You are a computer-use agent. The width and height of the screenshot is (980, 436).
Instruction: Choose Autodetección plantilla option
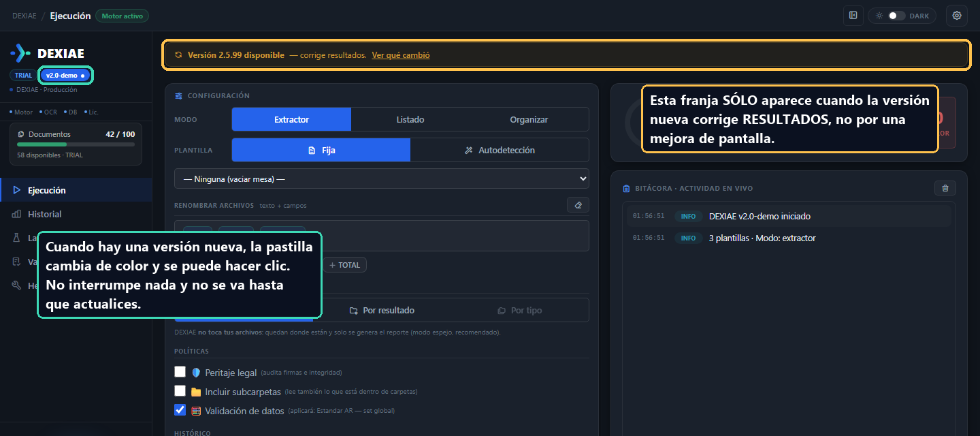point(500,150)
